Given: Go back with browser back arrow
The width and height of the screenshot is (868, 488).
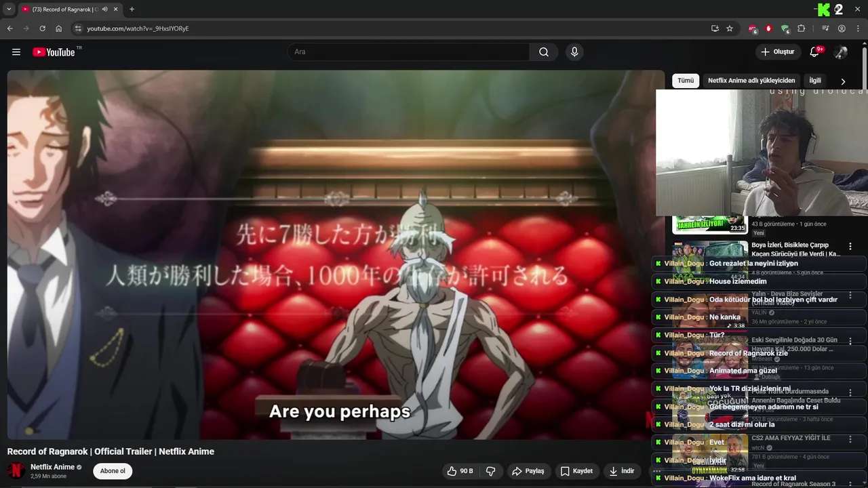Looking at the screenshot, I should (9, 28).
